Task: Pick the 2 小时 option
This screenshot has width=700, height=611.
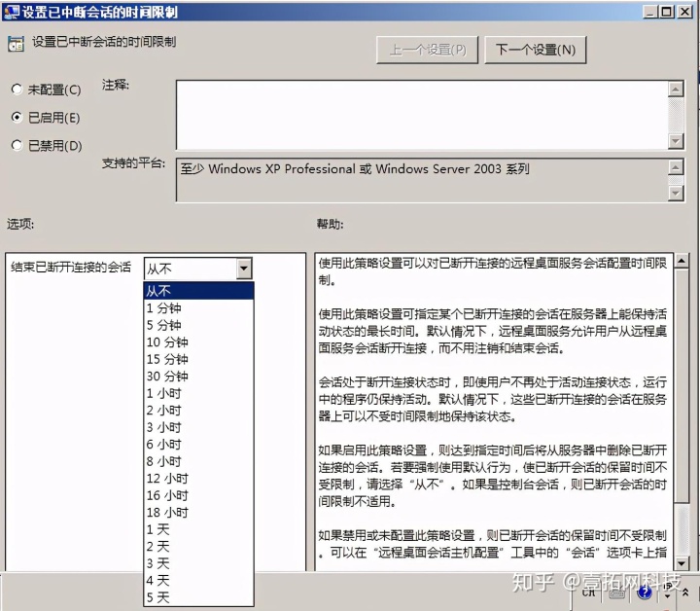Action: (198, 410)
